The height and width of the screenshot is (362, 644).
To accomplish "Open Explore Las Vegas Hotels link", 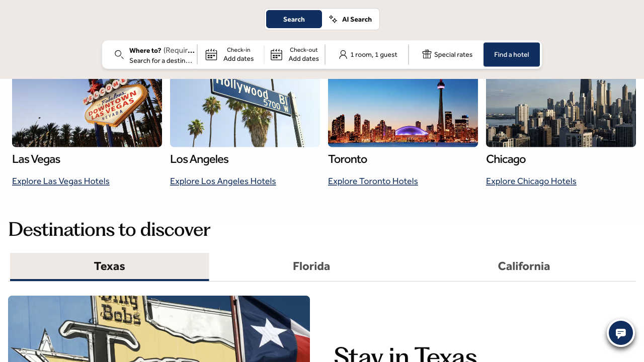I will click(61, 181).
